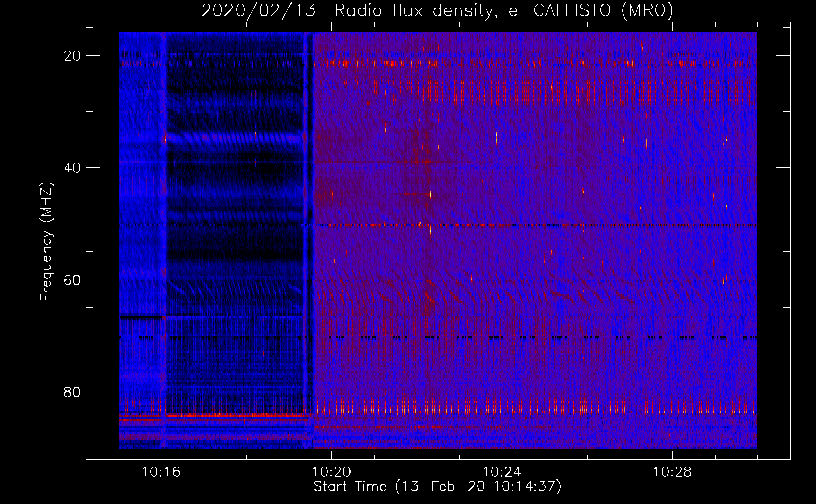Image resolution: width=816 pixels, height=504 pixels.
Task: Select the 10:28 time tick label
Action: 672,472
